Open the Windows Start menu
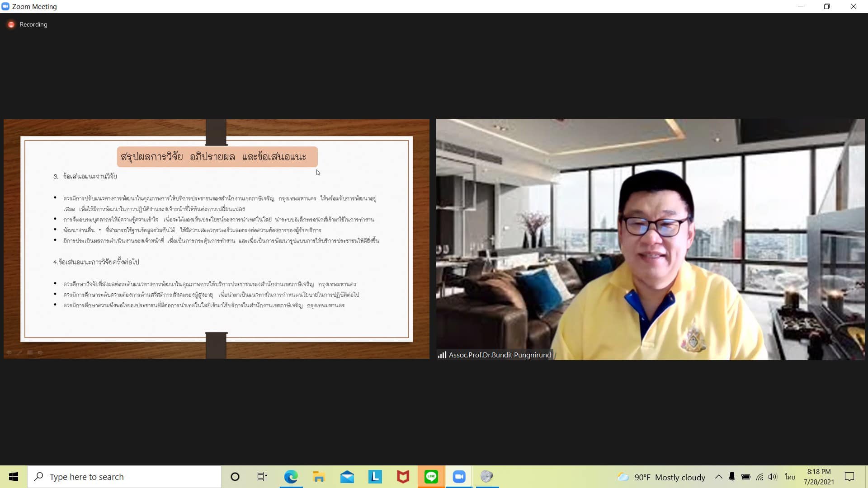868x488 pixels. (x=14, y=477)
